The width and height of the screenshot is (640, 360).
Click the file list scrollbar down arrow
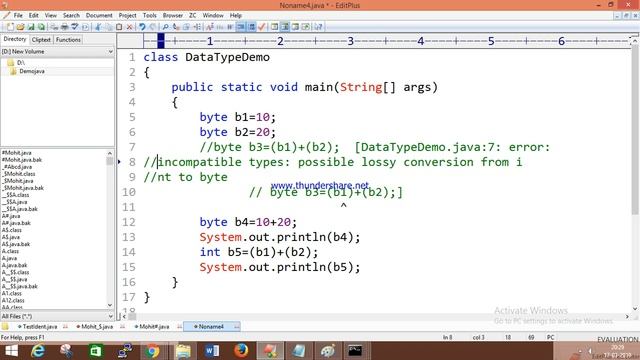coord(110,305)
